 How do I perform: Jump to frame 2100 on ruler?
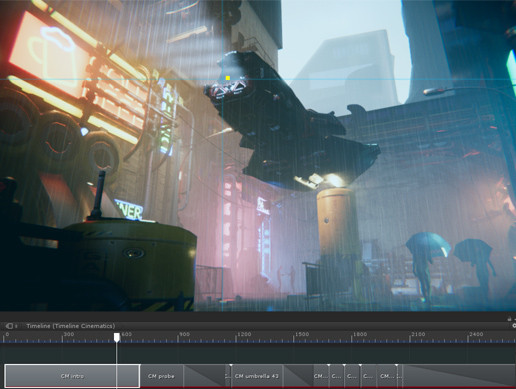[x=418, y=334]
